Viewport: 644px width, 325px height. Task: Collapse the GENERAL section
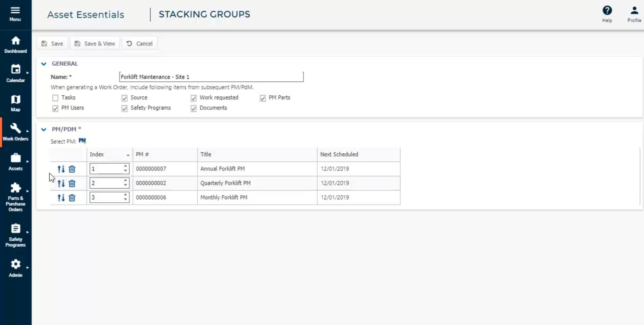(44, 64)
